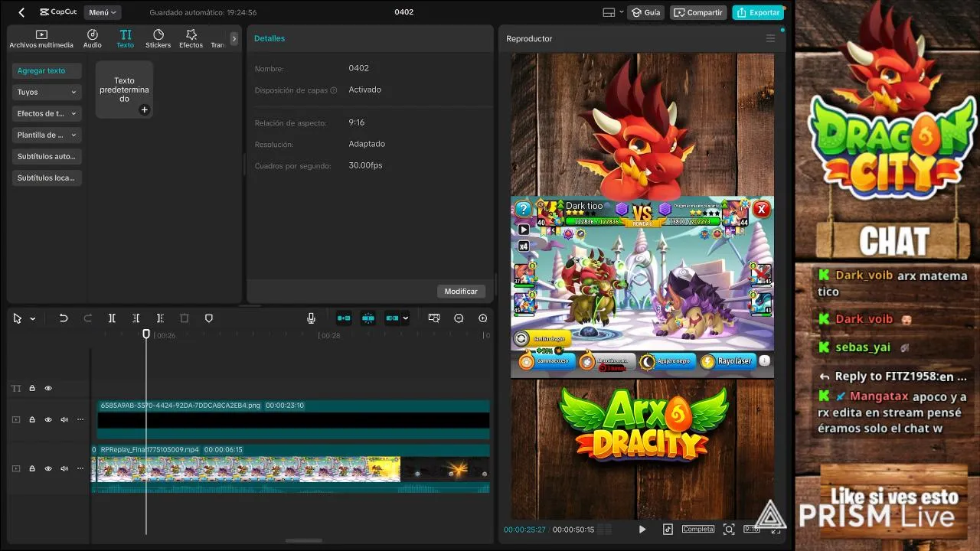The height and width of the screenshot is (551, 980).
Task: Open Subtítulos automáticos option
Action: coord(47,156)
